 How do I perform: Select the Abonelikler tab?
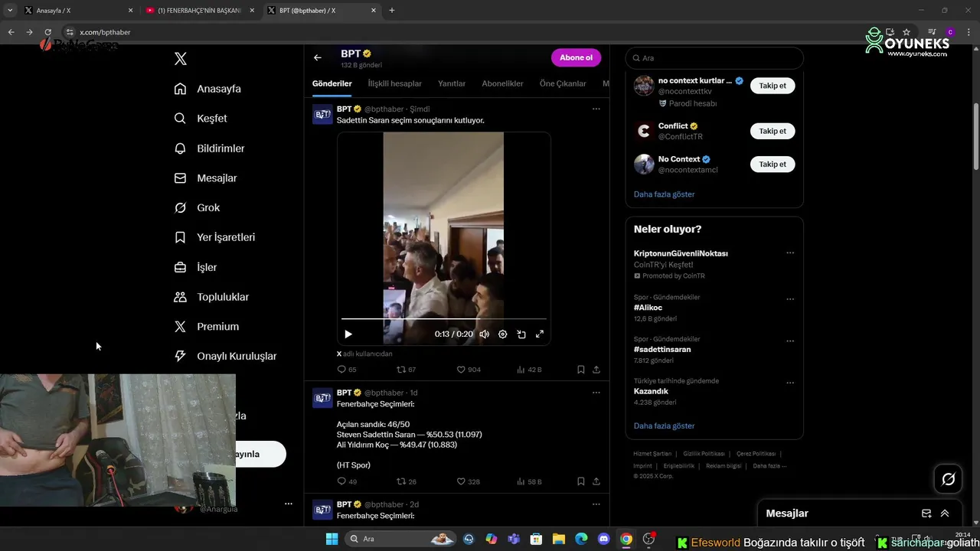pos(503,83)
